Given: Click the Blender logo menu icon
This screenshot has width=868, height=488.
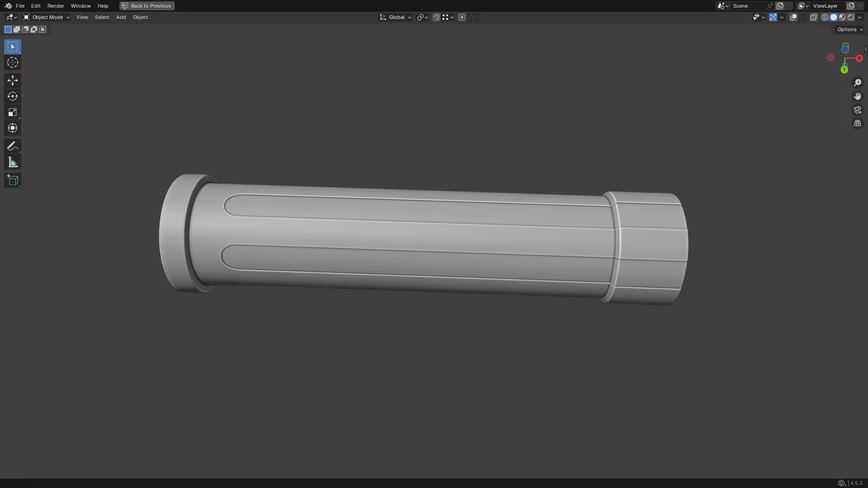Looking at the screenshot, I should [8, 6].
